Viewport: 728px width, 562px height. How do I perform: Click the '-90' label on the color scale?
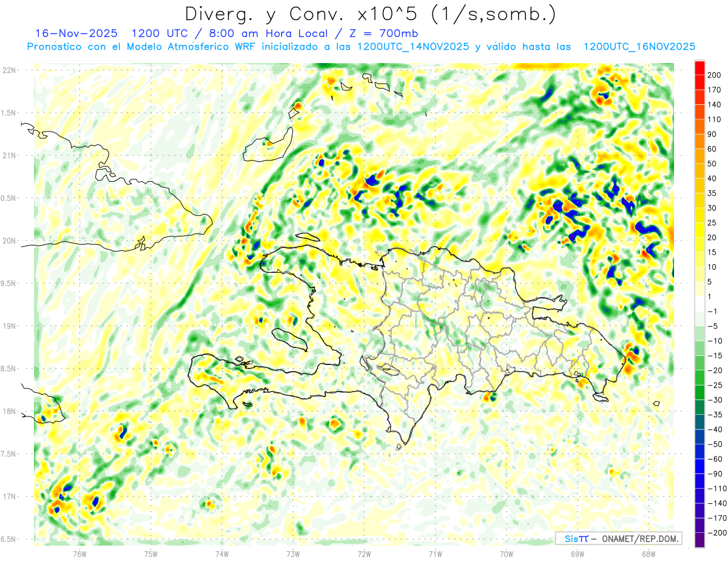pyautogui.click(x=715, y=473)
